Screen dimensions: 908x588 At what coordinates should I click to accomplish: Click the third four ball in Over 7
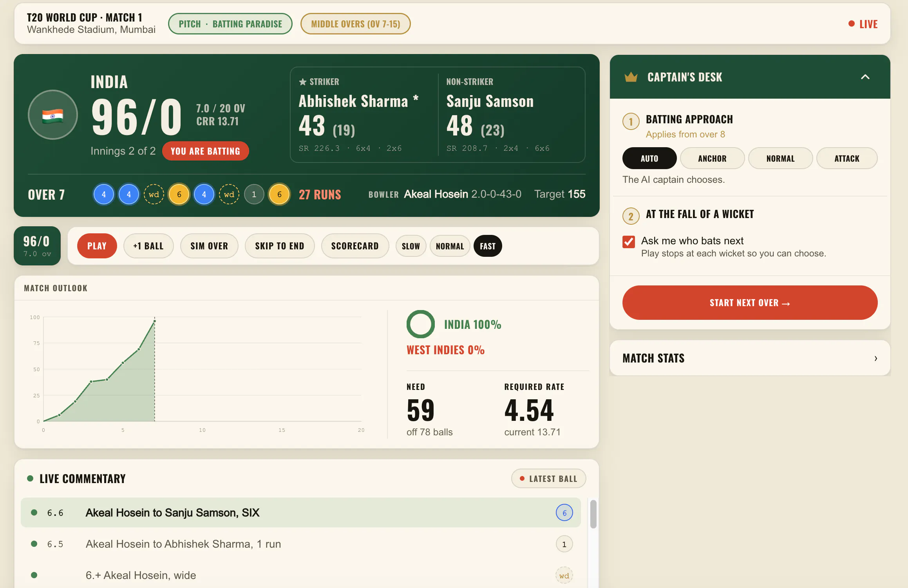204,194
